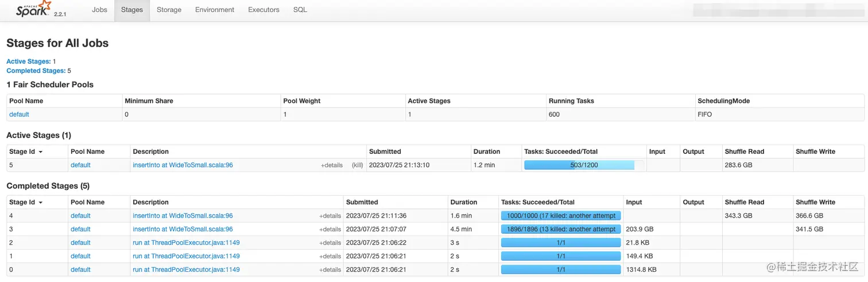Open the SQL tab
868x282 pixels.
tap(300, 10)
